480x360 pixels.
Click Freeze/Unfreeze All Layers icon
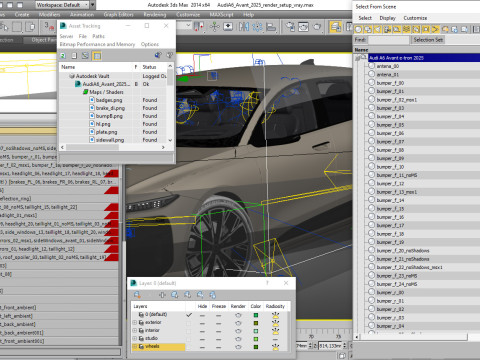click(213, 295)
